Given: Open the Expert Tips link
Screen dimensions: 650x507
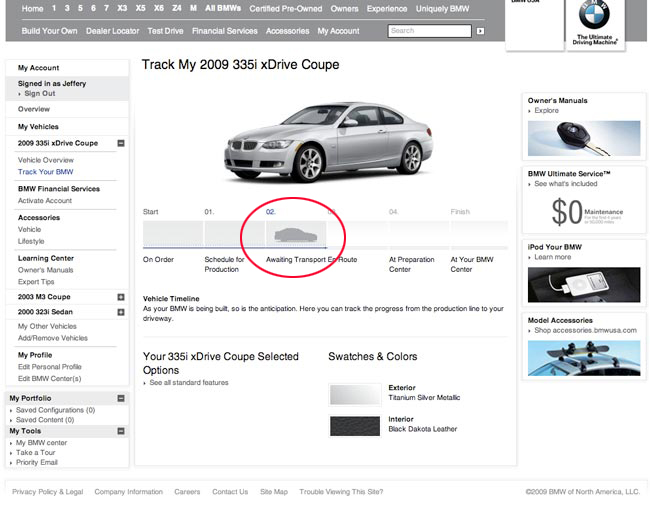Looking at the screenshot, I should point(36,282).
